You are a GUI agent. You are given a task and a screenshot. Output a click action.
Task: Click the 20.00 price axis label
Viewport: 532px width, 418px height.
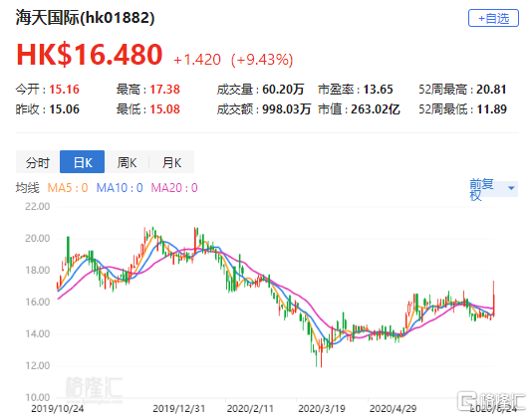click(37, 238)
